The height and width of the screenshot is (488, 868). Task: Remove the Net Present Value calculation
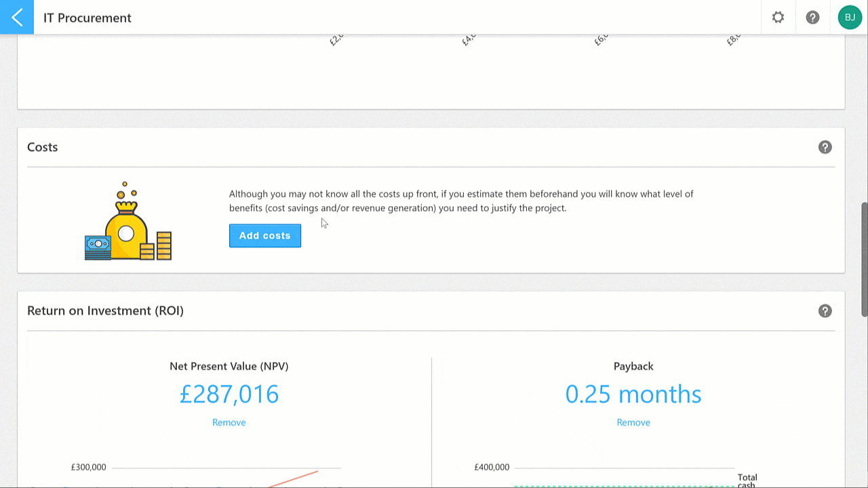[x=229, y=422]
